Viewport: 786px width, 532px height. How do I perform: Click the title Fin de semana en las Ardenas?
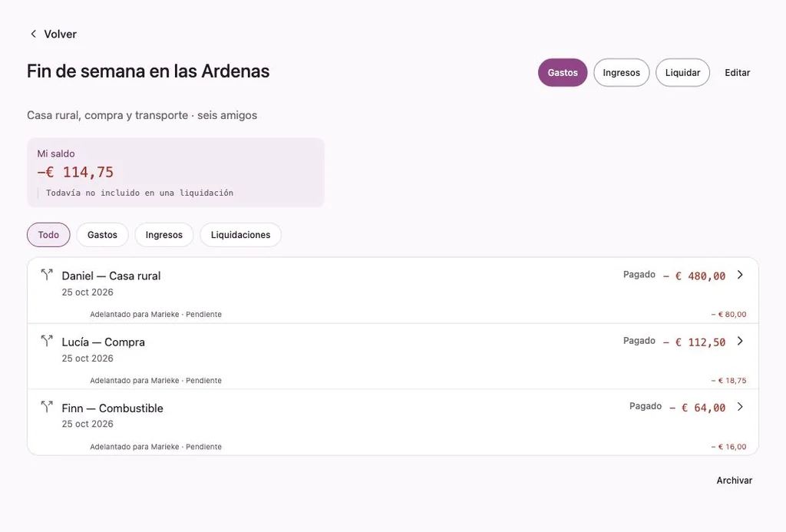tap(148, 71)
